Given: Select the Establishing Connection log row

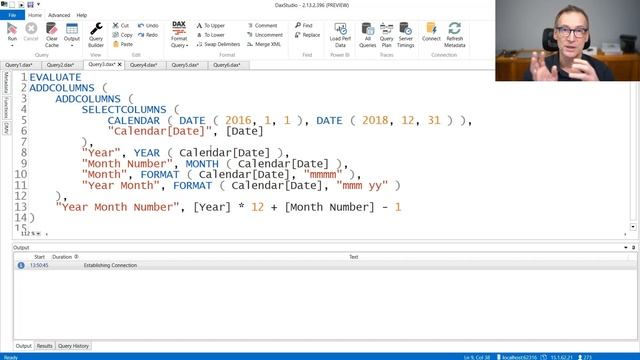Looking at the screenshot, I should pyautogui.click(x=325, y=265).
